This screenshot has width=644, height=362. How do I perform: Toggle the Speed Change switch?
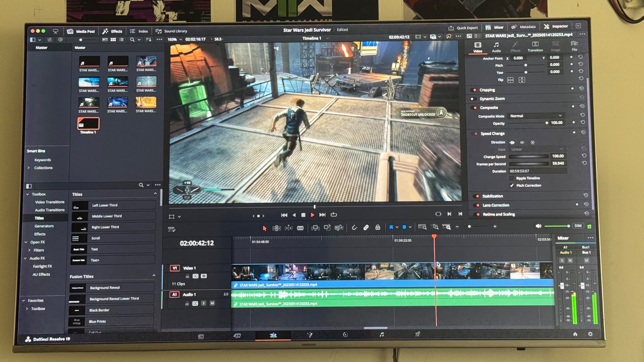coord(475,134)
